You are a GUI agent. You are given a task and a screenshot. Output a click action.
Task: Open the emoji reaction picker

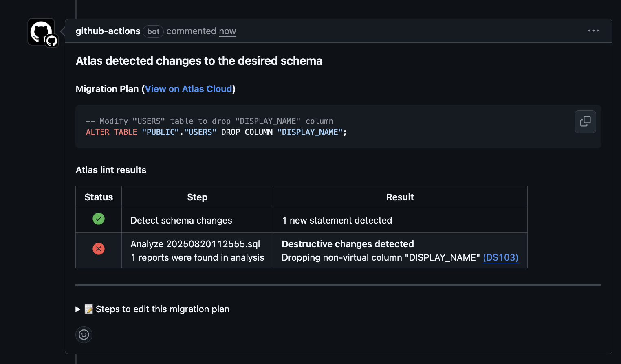point(84,334)
